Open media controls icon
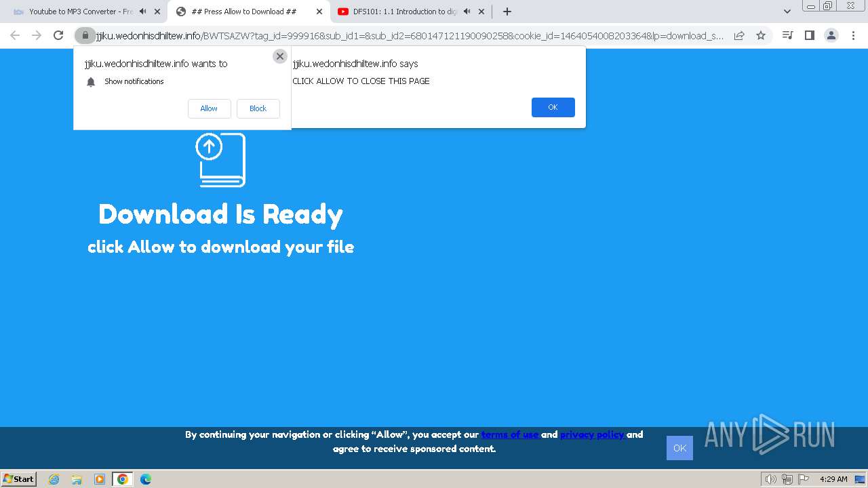The width and height of the screenshot is (868, 488). (787, 35)
